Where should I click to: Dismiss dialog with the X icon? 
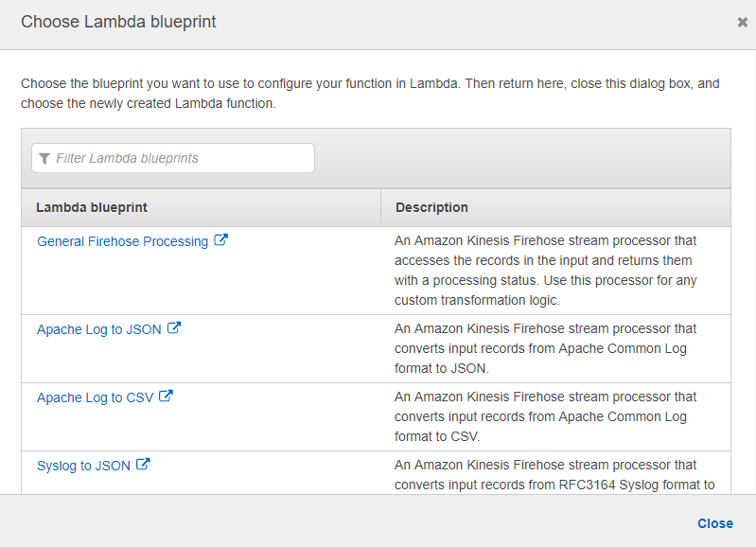point(743,22)
